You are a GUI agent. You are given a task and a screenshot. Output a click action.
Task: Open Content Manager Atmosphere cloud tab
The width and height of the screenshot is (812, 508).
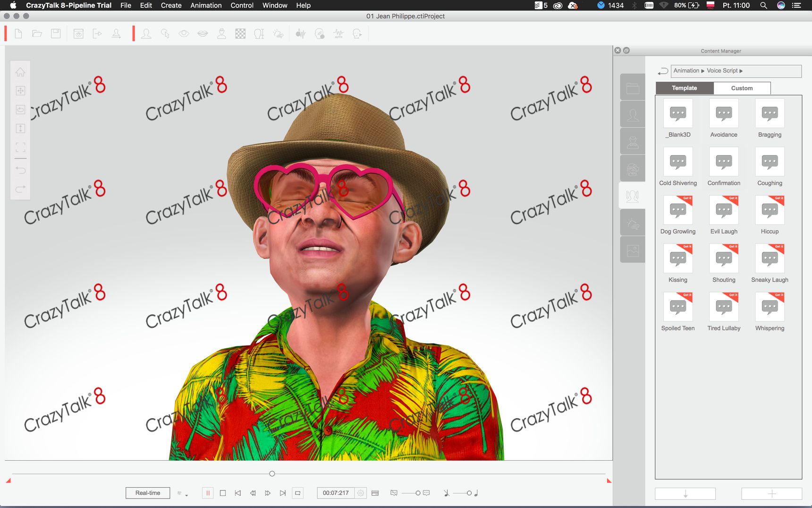[633, 223]
